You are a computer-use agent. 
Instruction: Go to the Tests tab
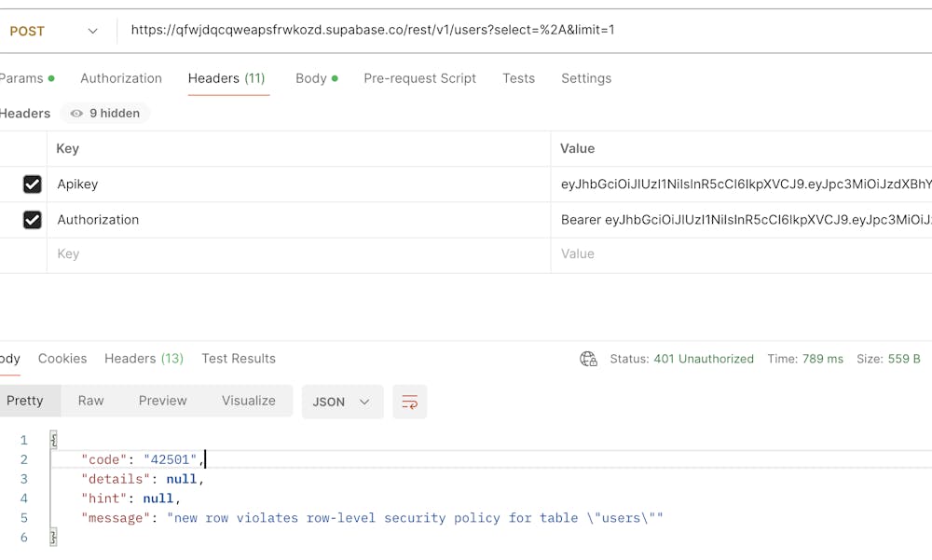[518, 78]
